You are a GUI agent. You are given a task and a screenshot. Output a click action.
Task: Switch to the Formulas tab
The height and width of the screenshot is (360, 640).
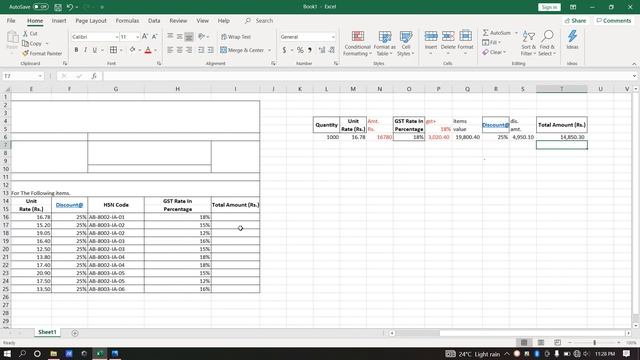[x=127, y=20]
